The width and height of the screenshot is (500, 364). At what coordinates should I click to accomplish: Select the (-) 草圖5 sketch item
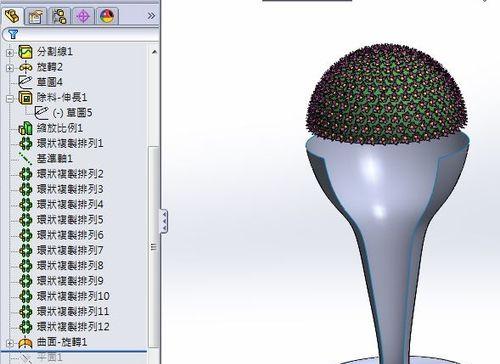64,113
